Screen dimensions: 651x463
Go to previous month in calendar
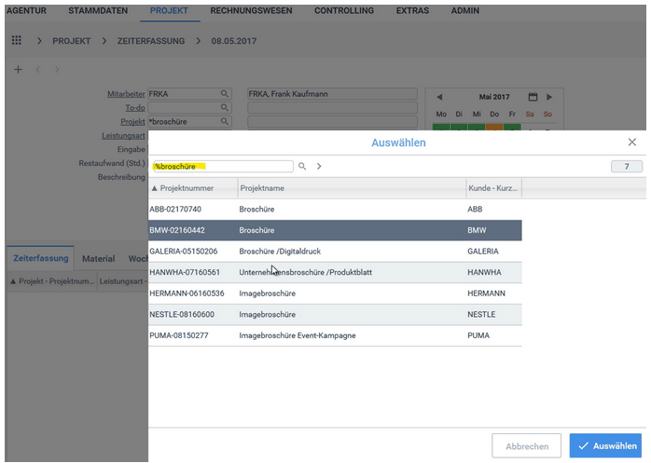[440, 97]
